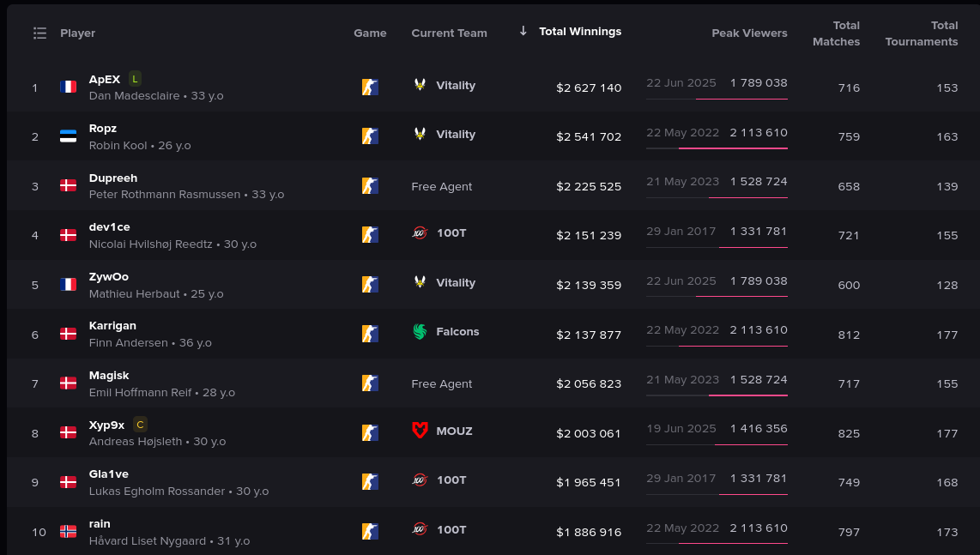Click the Falcons logo in Karrigan row
The height and width of the screenshot is (555, 980).
point(420,331)
